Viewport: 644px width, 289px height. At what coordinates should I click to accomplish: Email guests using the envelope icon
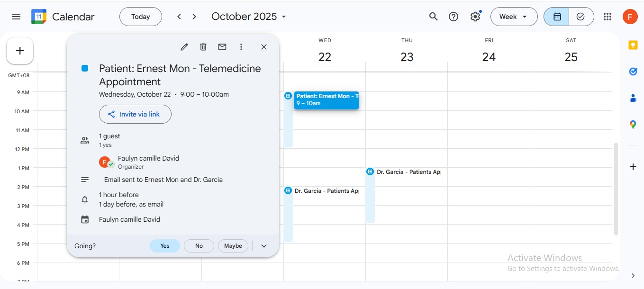tap(222, 47)
